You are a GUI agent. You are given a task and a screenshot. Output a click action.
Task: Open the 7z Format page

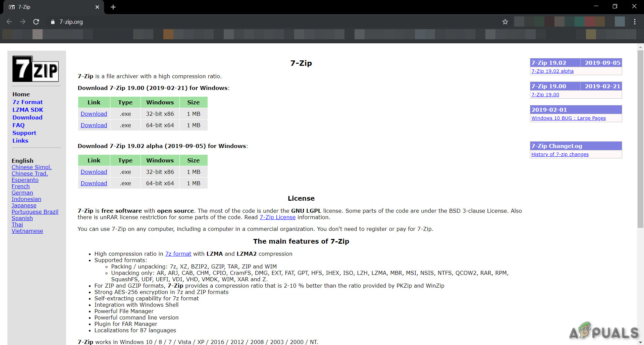pyautogui.click(x=28, y=102)
